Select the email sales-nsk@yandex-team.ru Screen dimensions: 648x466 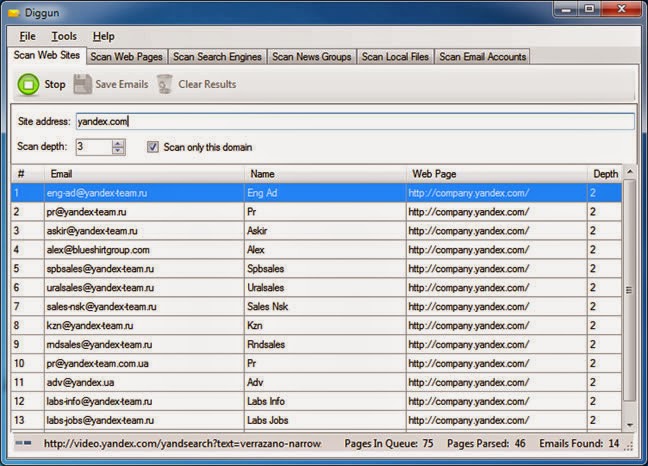(x=101, y=307)
